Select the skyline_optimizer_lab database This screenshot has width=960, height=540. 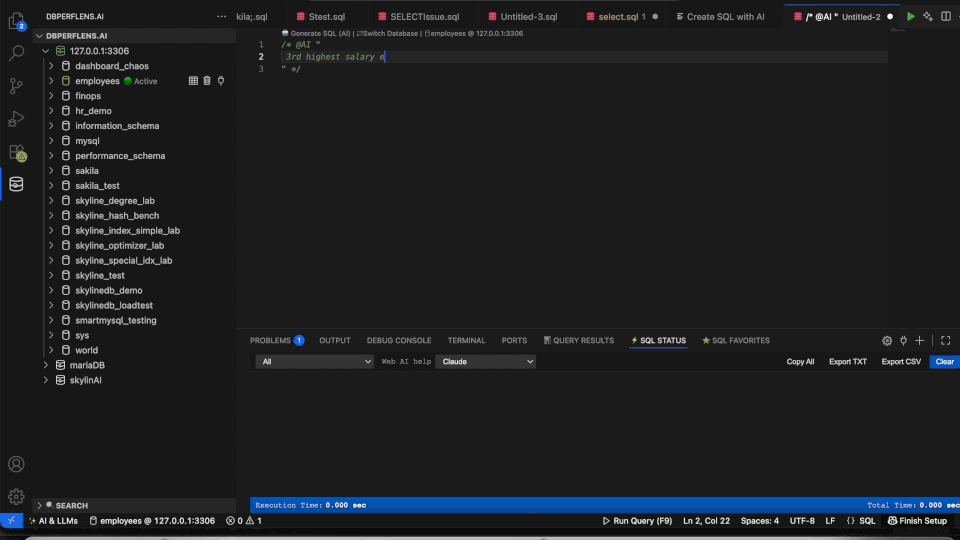[x=119, y=246]
